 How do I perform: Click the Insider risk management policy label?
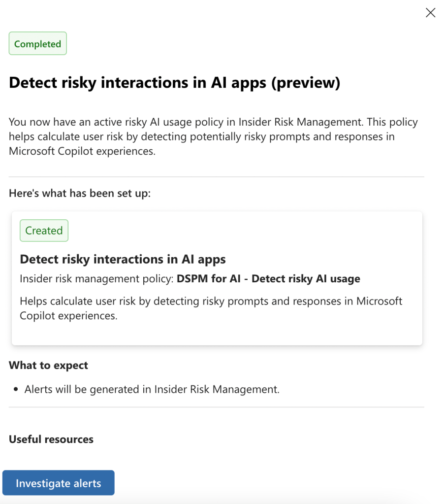pos(96,279)
